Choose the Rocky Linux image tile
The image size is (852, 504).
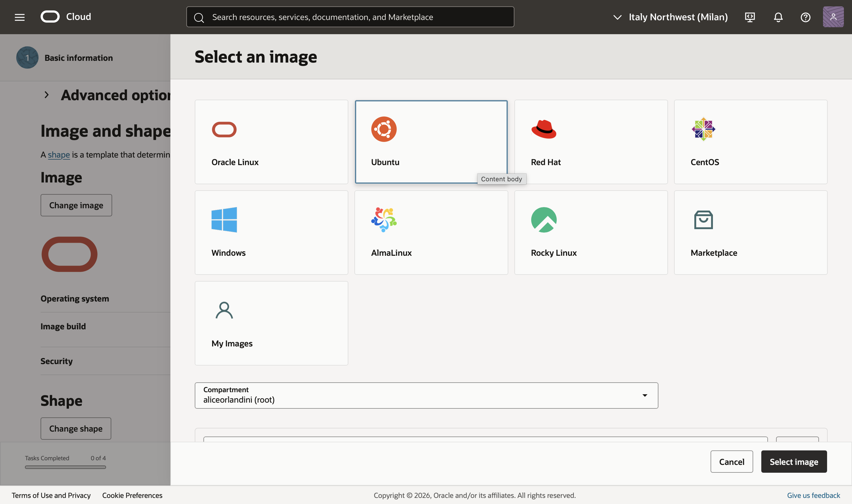tap(591, 232)
